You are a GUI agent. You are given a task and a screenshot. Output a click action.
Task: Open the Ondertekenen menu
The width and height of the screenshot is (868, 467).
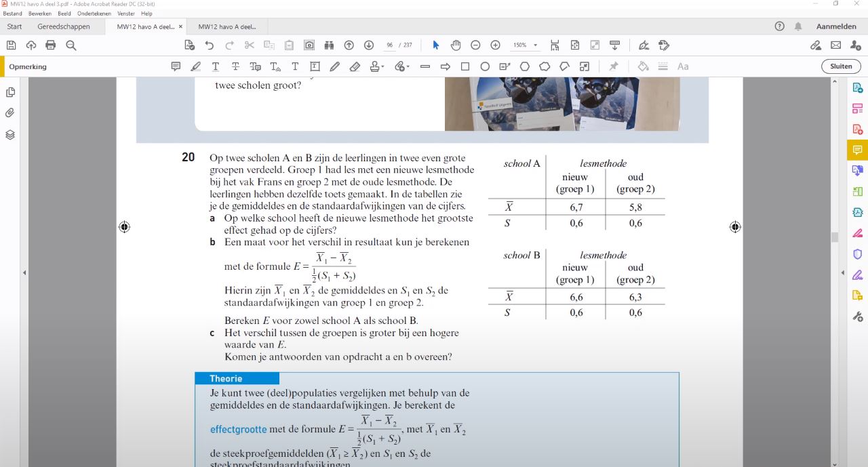click(94, 14)
